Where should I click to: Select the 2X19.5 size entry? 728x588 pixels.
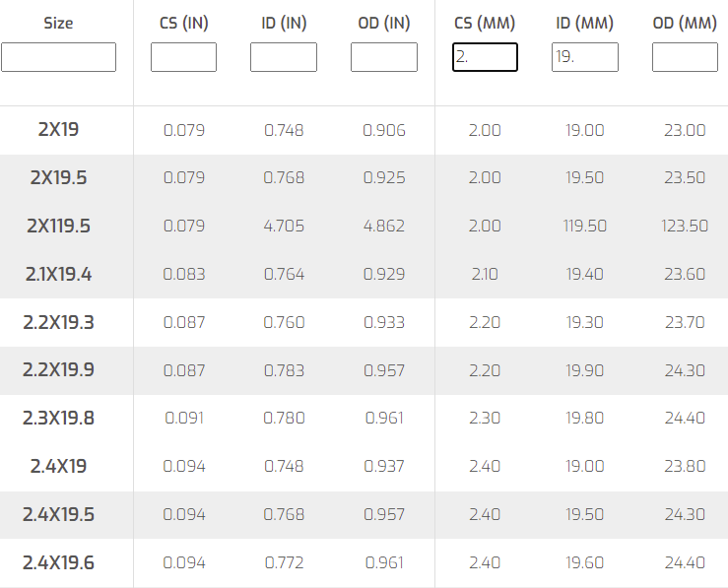click(58, 178)
